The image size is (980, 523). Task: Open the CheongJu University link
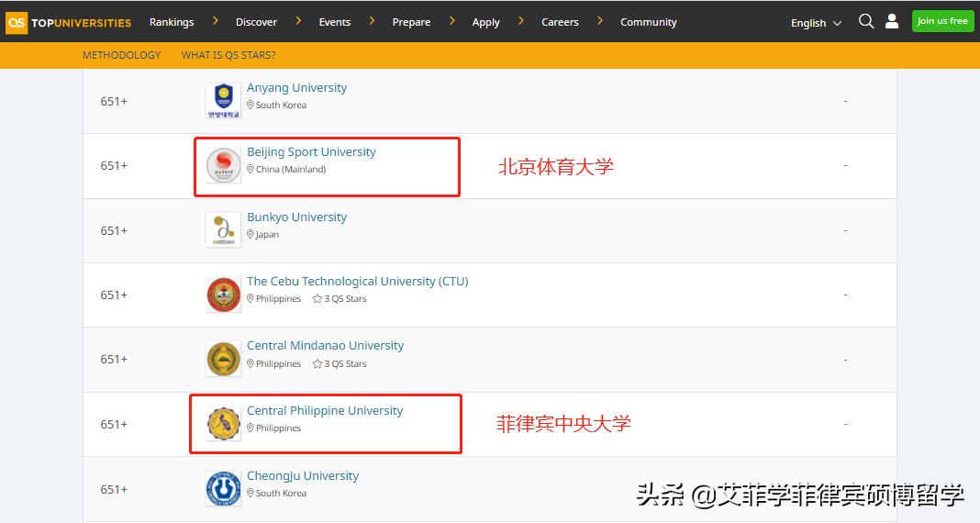[303, 475]
